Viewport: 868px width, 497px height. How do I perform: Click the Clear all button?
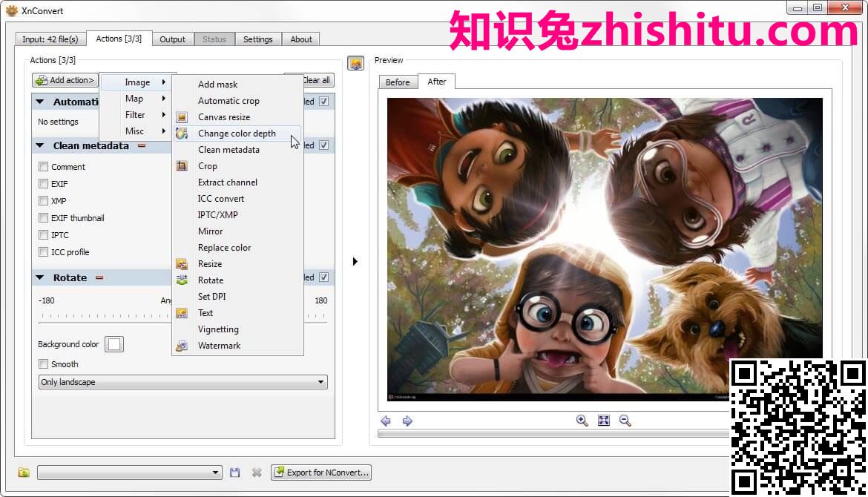coord(316,80)
